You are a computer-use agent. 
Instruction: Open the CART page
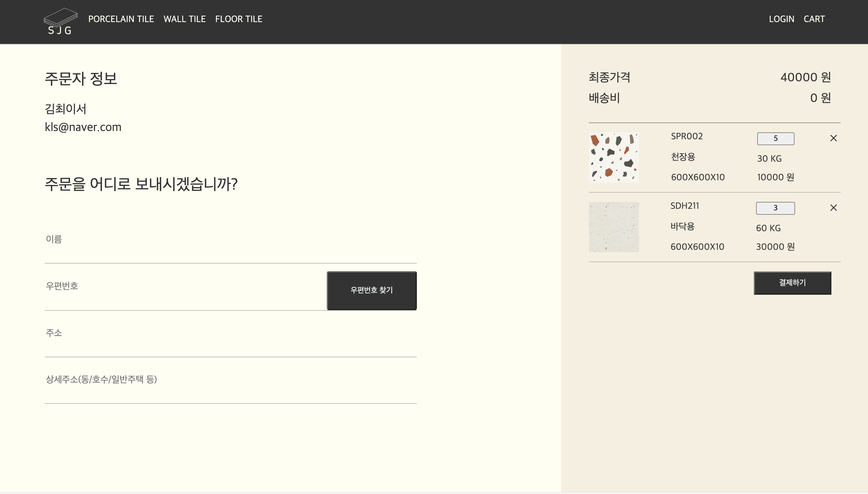814,19
